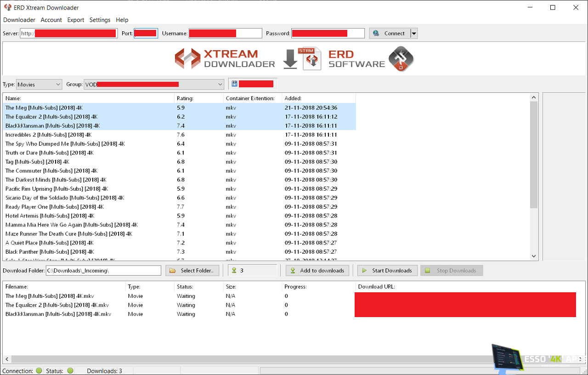Click the Stop Downloads button
This screenshot has width=588, height=375.
tap(452, 270)
